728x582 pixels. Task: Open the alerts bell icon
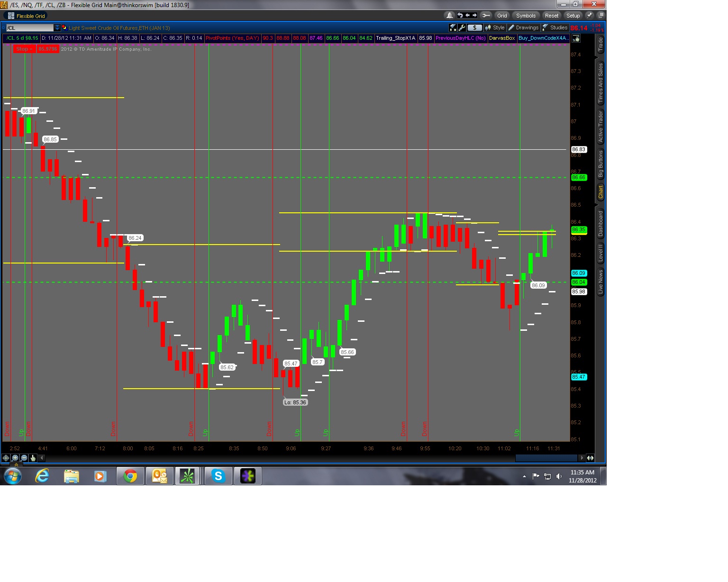click(x=450, y=16)
